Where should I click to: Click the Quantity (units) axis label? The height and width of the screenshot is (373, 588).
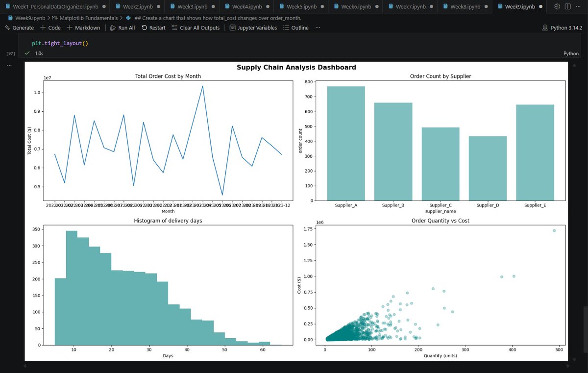coord(441,356)
